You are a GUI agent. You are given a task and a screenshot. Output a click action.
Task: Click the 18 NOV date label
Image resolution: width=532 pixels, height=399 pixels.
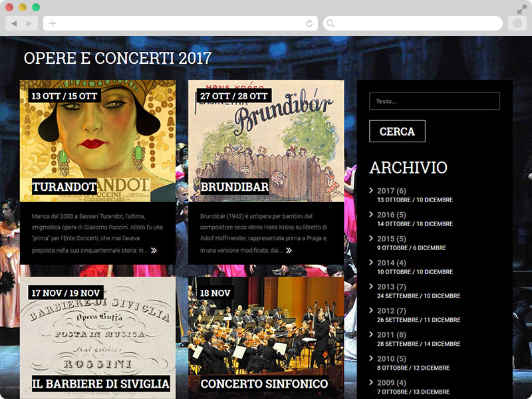click(x=215, y=293)
